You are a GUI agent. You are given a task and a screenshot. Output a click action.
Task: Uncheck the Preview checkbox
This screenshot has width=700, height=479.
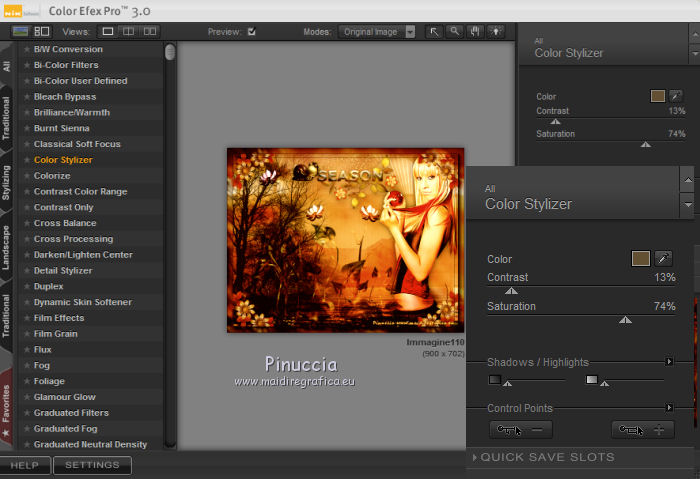point(252,31)
